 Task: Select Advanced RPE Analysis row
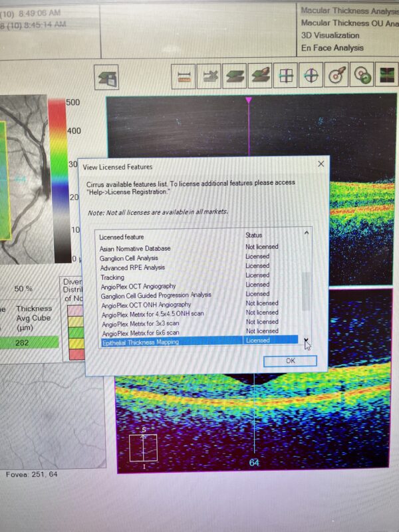199,267
